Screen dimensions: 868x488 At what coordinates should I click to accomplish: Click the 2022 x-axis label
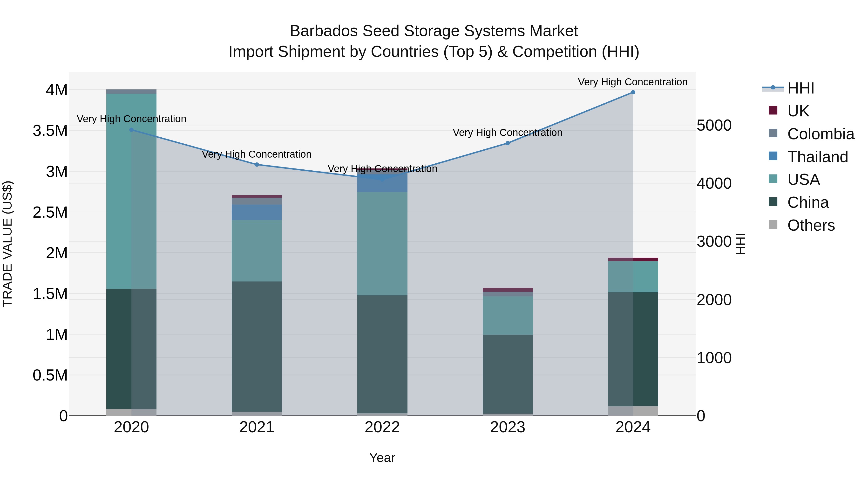click(x=382, y=427)
